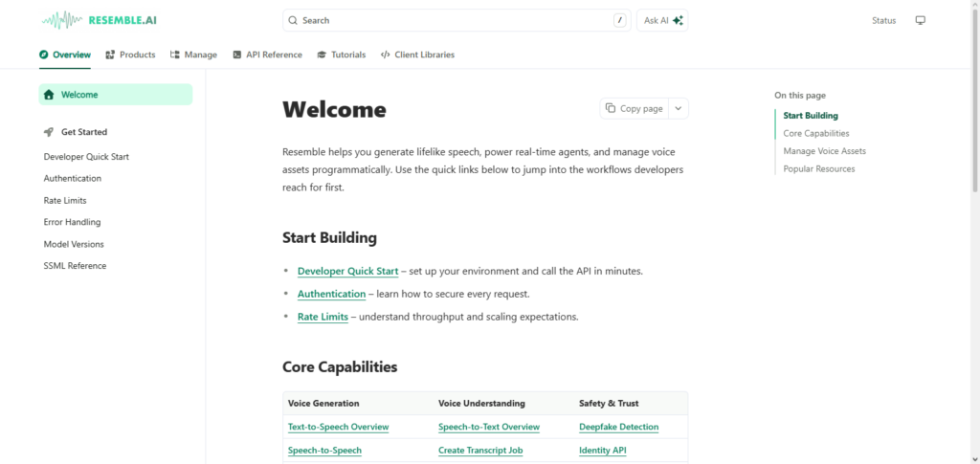The image size is (980, 464).
Task: Open the Create Transcript Job link
Action: 480,451
